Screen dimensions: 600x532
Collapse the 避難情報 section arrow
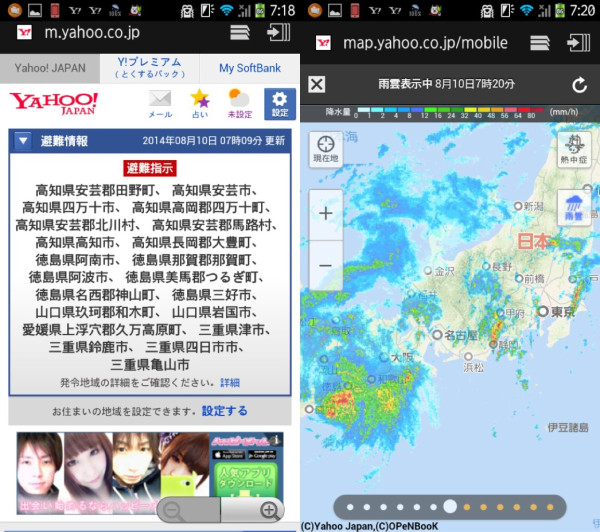23,141
